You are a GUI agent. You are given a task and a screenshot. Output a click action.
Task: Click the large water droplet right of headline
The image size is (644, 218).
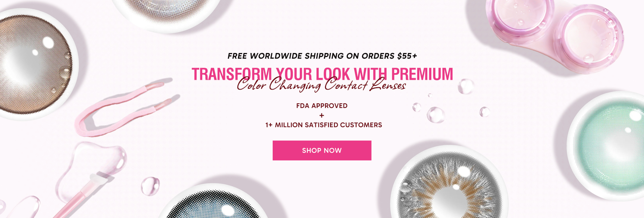[466, 86]
